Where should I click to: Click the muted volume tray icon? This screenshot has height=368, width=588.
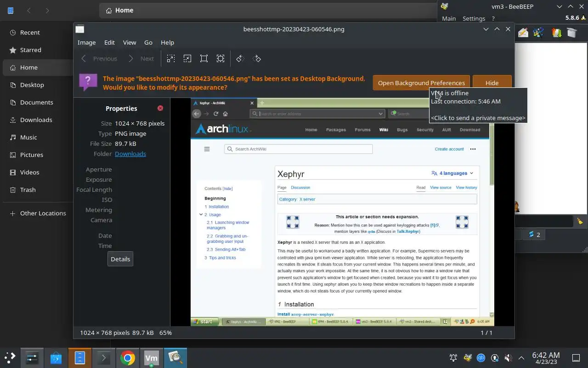pyautogui.click(x=508, y=357)
